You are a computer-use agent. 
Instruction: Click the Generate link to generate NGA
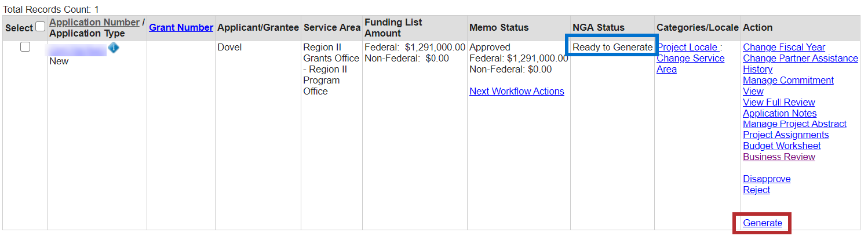click(762, 223)
